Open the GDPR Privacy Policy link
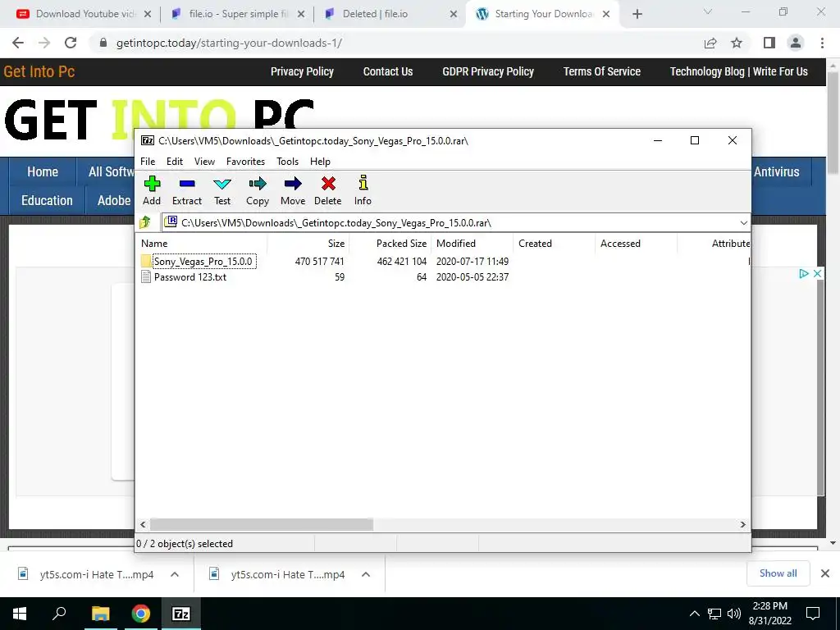The image size is (840, 630). (x=488, y=72)
